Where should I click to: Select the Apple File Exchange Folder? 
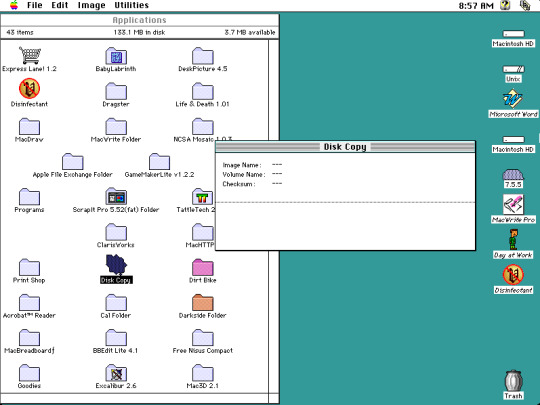click(x=73, y=162)
